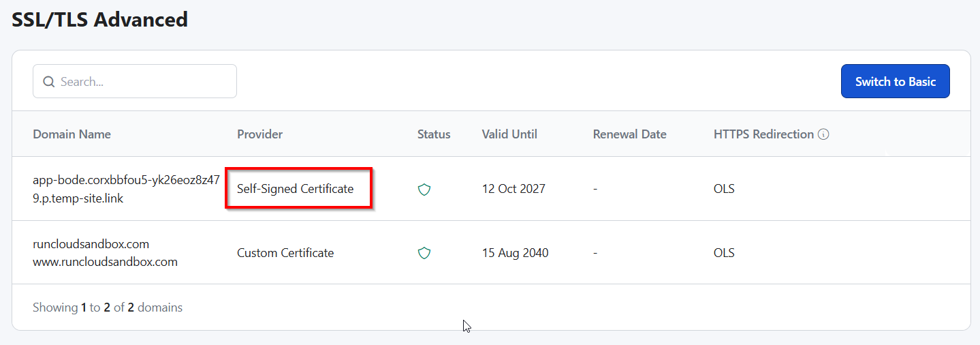
Task: Focus the Search input field
Action: click(143, 82)
